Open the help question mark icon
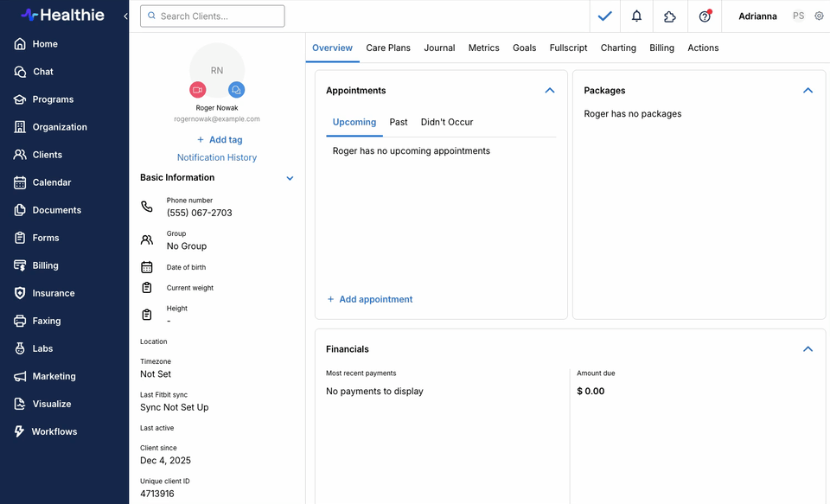Viewport: 830px width, 504px height. (x=705, y=16)
